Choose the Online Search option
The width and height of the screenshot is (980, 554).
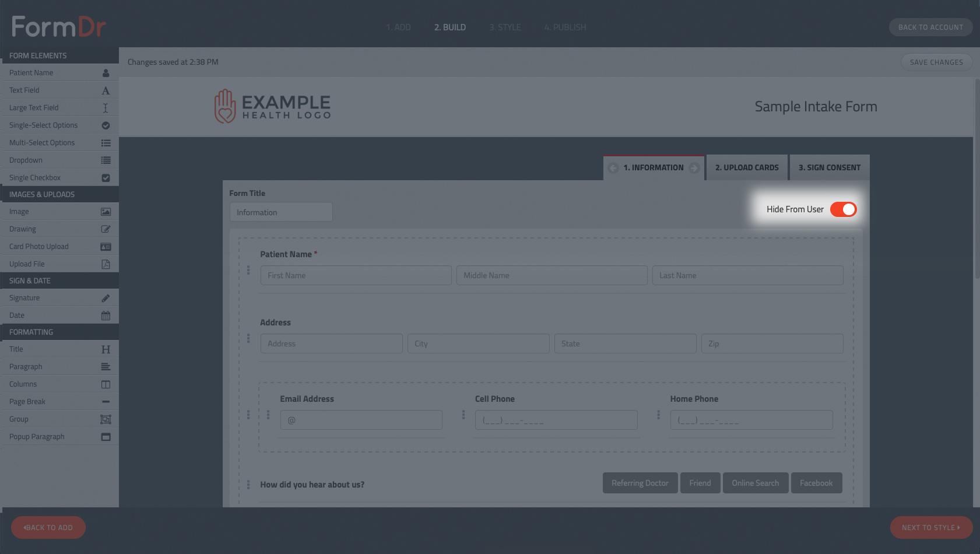click(x=756, y=483)
